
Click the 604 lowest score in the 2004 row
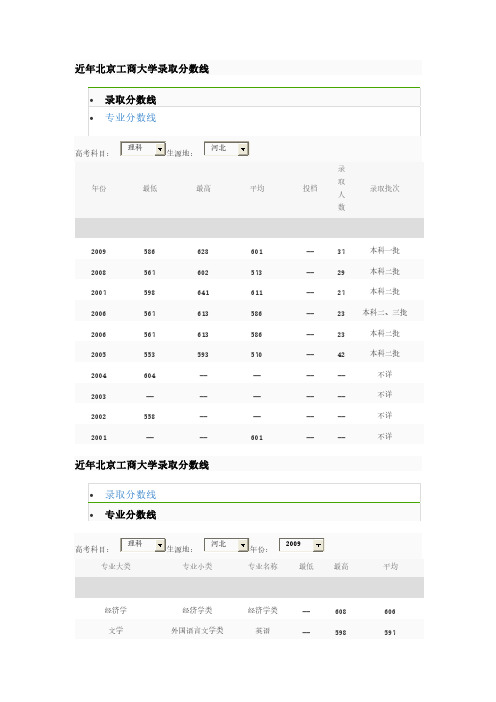[x=150, y=376]
